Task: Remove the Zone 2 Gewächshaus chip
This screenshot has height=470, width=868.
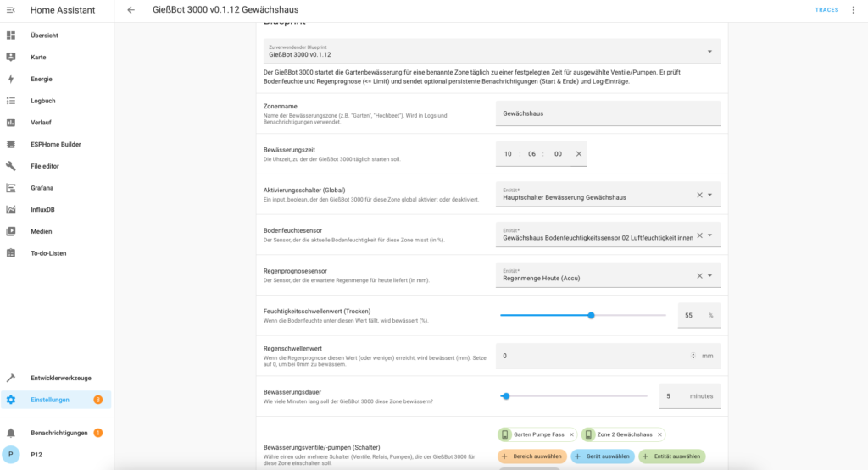Action: pos(659,434)
